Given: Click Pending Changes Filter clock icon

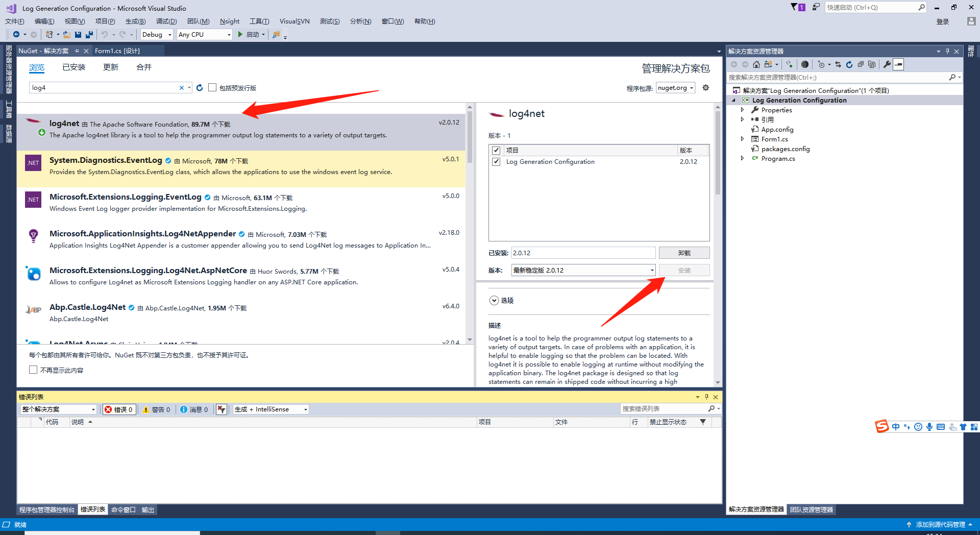Looking at the screenshot, I should tap(821, 64).
